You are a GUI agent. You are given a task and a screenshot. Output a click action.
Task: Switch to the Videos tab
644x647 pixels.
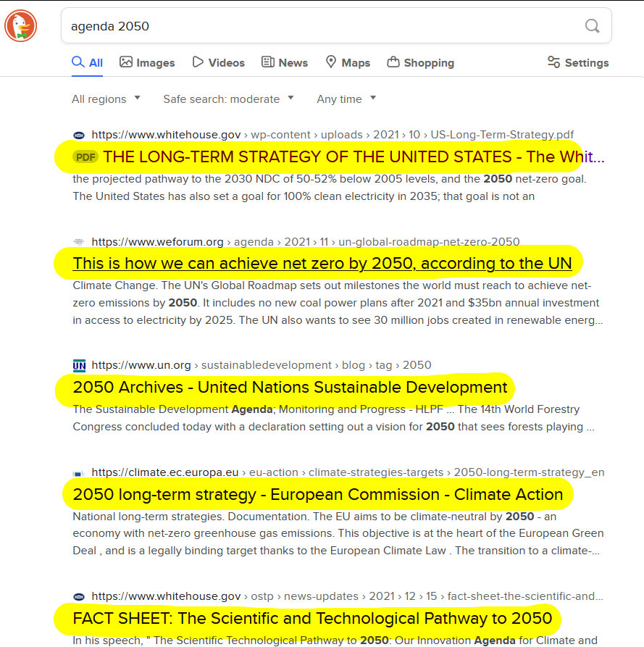pyautogui.click(x=219, y=63)
